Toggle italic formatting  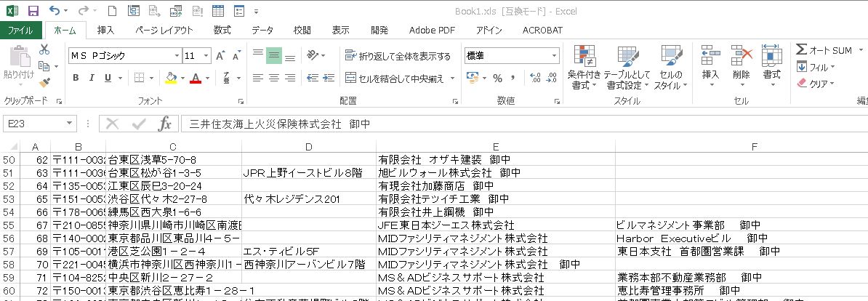click(92, 78)
